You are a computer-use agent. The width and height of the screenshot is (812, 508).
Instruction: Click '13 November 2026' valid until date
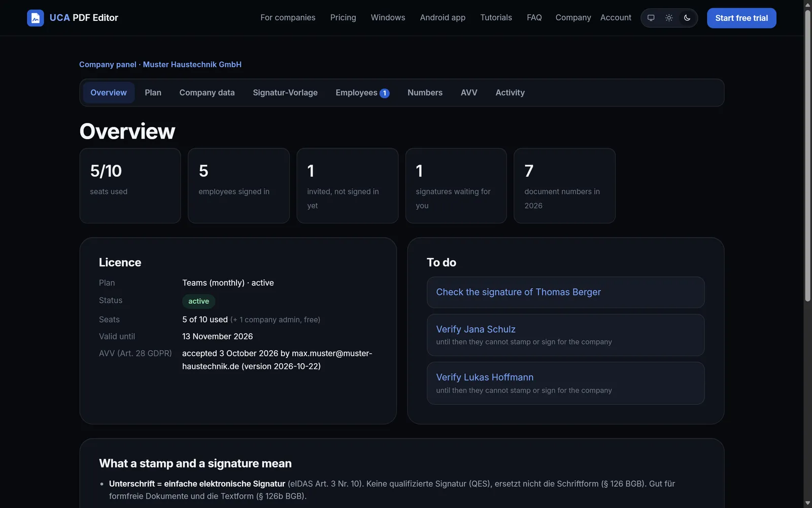click(x=217, y=336)
